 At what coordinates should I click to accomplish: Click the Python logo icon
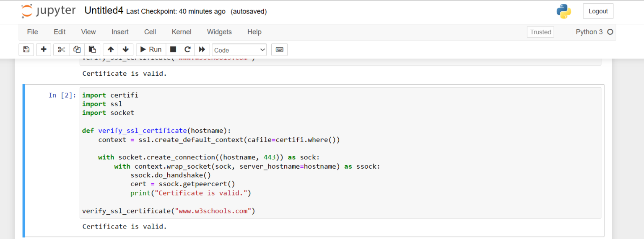click(x=563, y=11)
